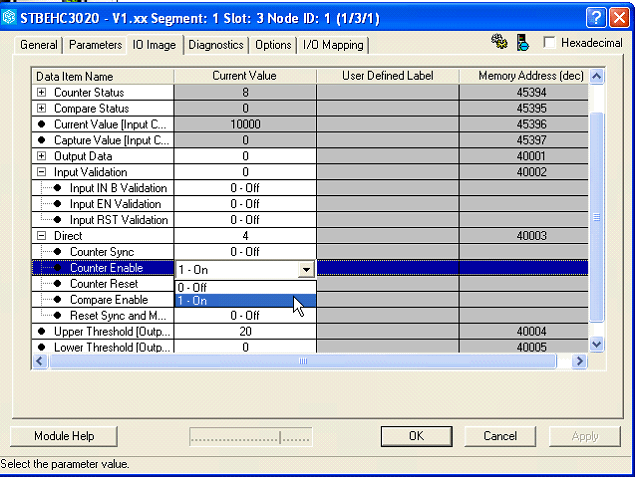This screenshot has height=478, width=637.
Task: Collapse the Direct group
Action: click(x=41, y=236)
